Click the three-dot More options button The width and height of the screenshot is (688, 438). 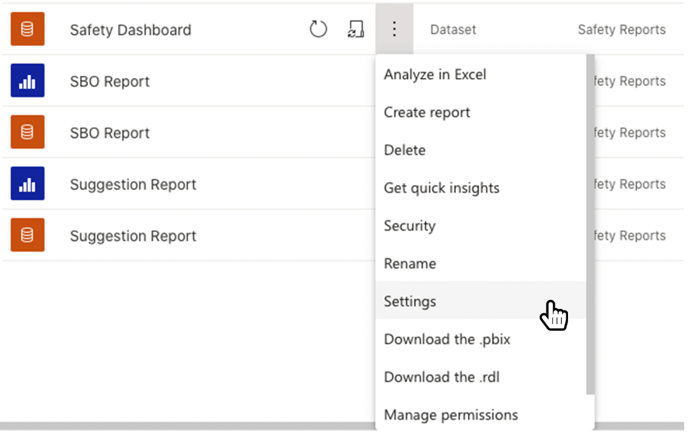point(394,29)
